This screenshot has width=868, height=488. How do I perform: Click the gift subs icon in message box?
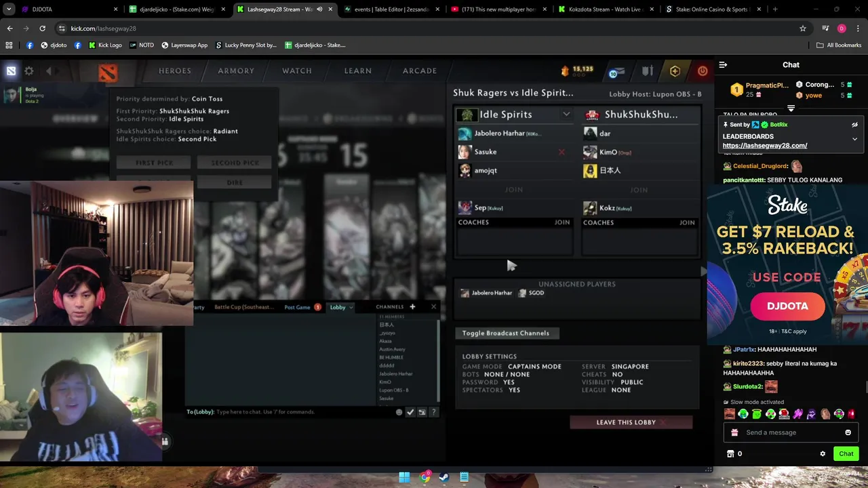click(734, 432)
